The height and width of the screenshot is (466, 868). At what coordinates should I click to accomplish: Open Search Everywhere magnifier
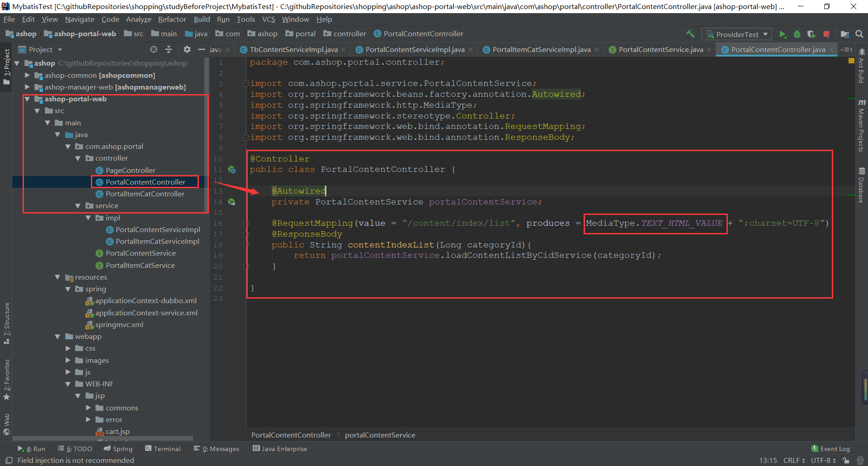coord(859,34)
